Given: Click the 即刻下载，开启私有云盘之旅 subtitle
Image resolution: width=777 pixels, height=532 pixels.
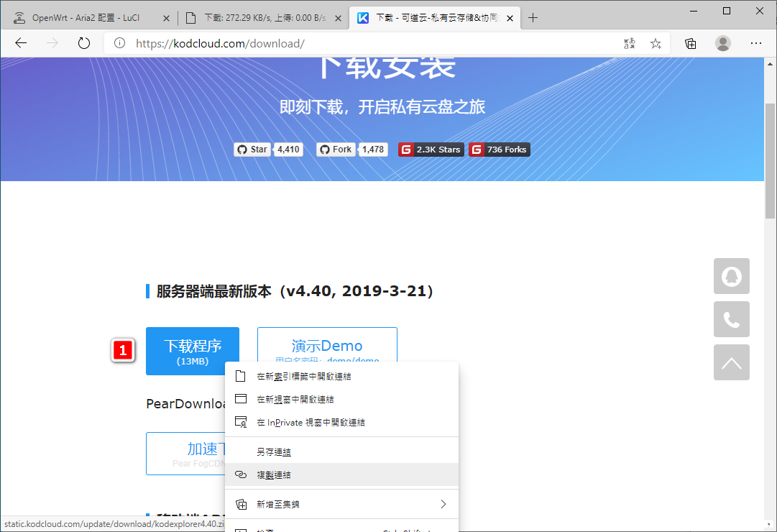Looking at the screenshot, I should pyautogui.click(x=382, y=106).
